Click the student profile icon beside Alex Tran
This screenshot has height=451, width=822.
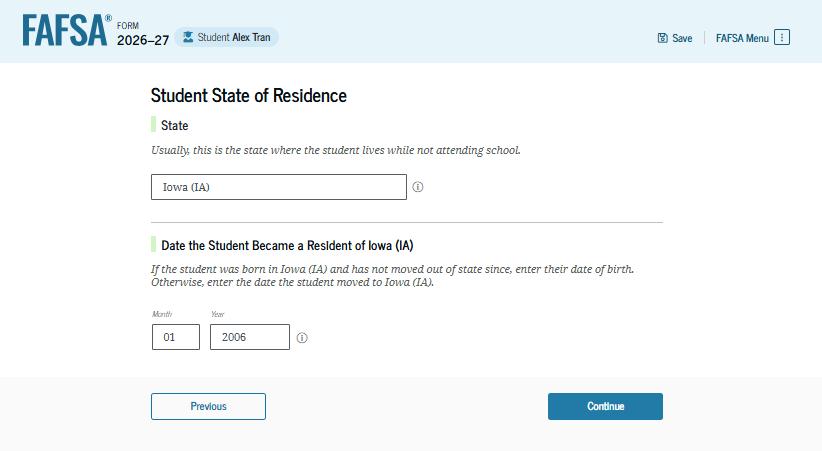coord(187,37)
